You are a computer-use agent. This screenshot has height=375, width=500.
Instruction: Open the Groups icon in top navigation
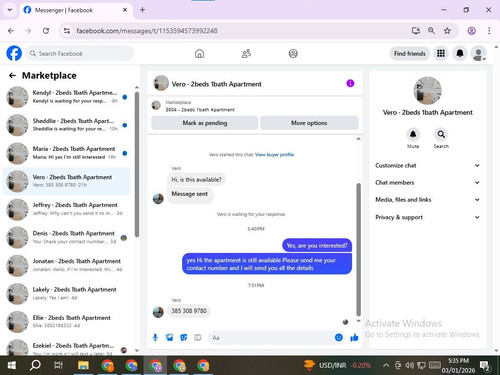pyautogui.click(x=293, y=53)
